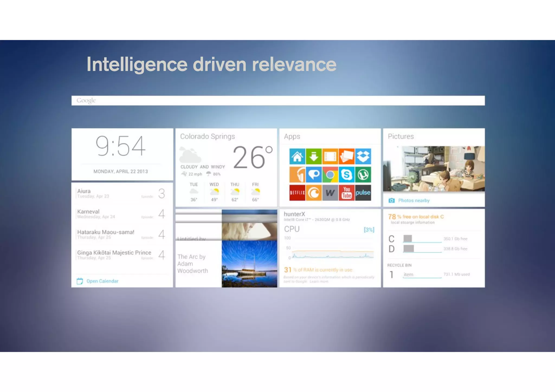Click the C drive usage bar
Image resolution: width=555 pixels, height=392 pixels.
coord(422,239)
